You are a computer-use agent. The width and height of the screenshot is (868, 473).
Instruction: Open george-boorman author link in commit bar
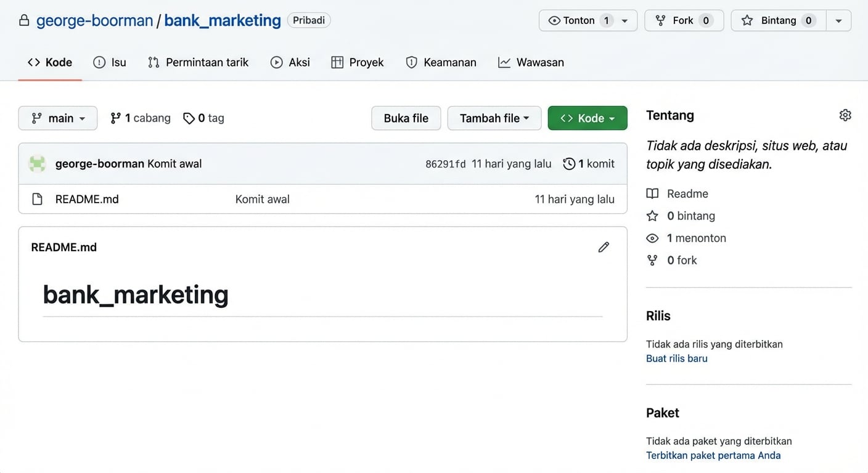[x=100, y=164]
